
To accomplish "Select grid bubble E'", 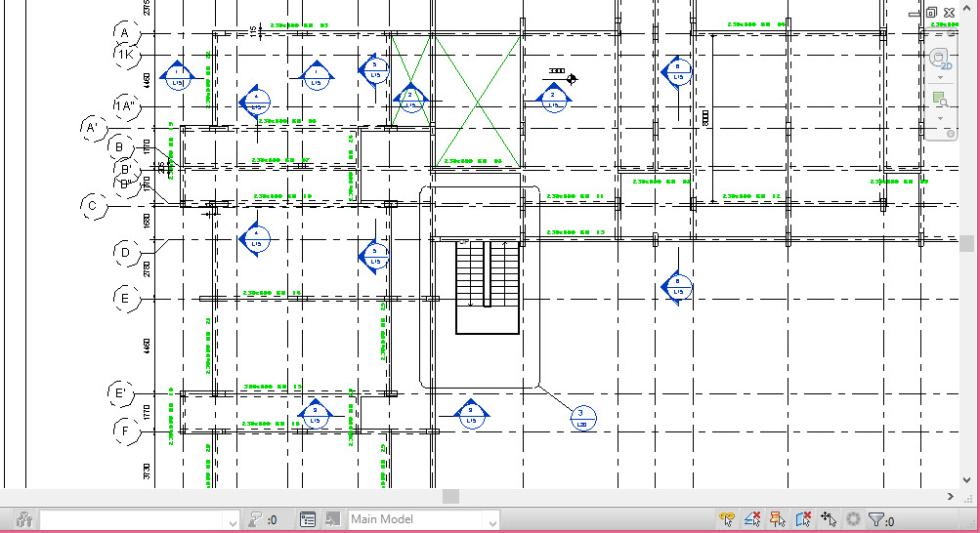I will [120, 393].
